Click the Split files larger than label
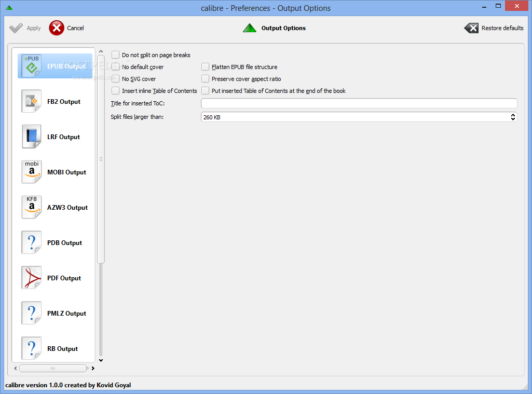The image size is (532, 394). (x=137, y=117)
